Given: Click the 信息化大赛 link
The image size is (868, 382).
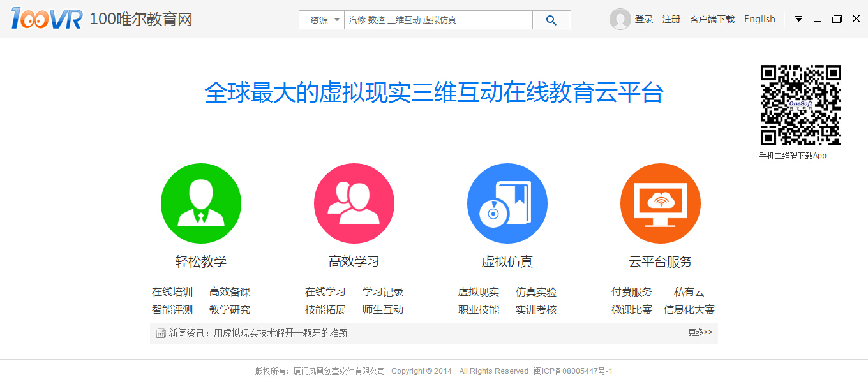Looking at the screenshot, I should [689, 309].
